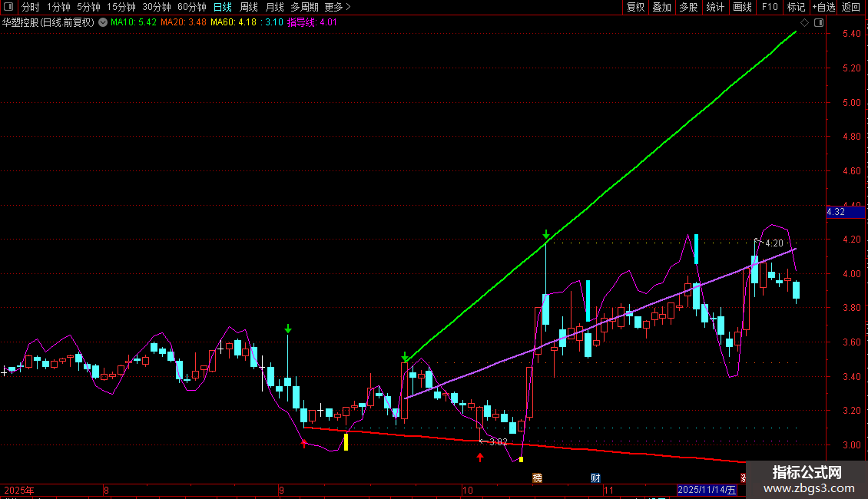Image resolution: width=868 pixels, height=499 pixels.
Task: Open the 复权 adjustment menu
Action: pos(635,7)
